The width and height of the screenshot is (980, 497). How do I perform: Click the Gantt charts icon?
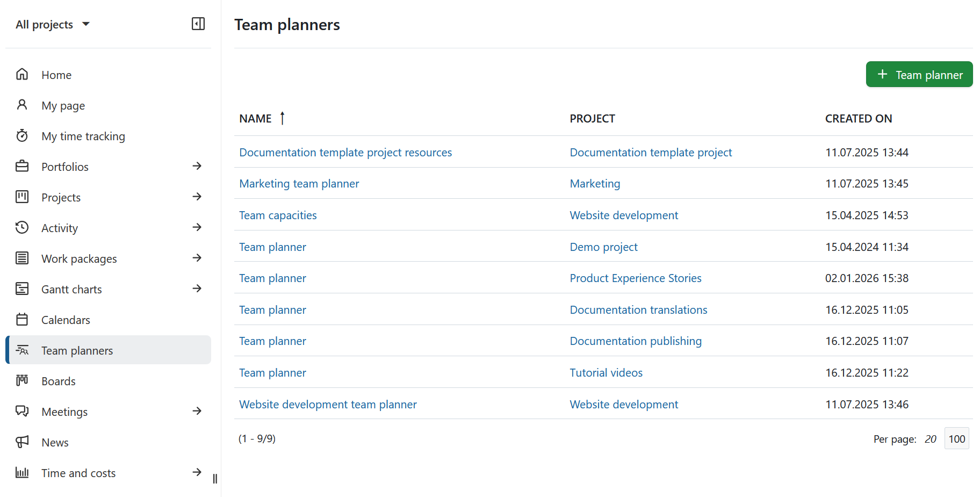(22, 289)
